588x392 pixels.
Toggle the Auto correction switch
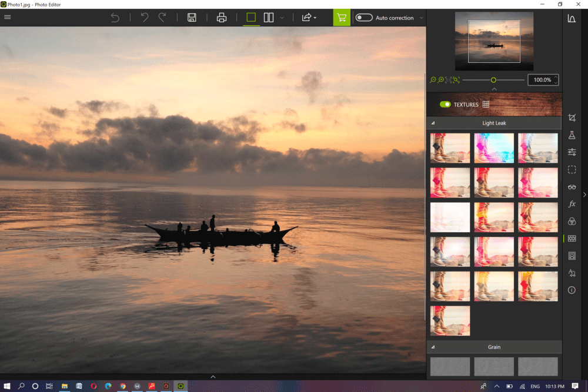(364, 18)
